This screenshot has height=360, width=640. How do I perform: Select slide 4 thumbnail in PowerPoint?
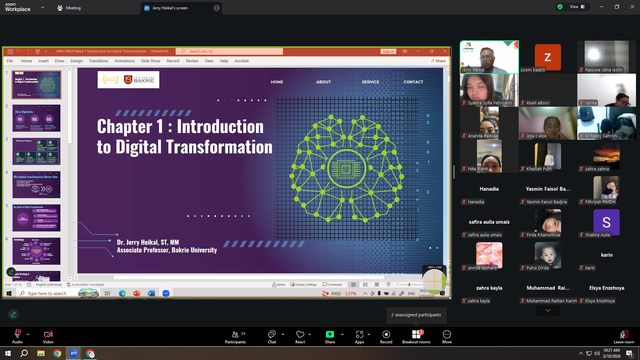pyautogui.click(x=36, y=185)
